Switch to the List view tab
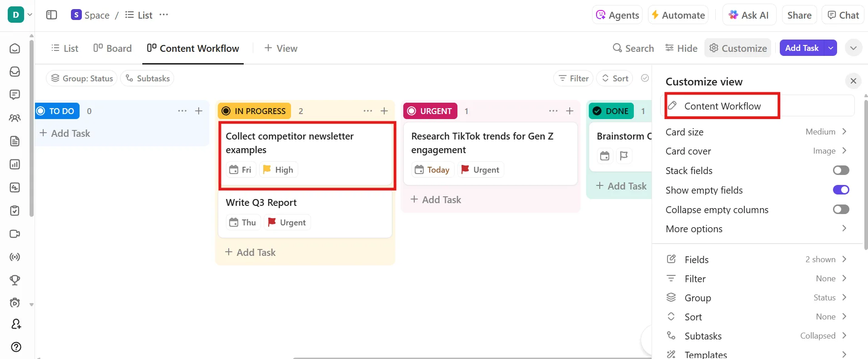 click(65, 48)
